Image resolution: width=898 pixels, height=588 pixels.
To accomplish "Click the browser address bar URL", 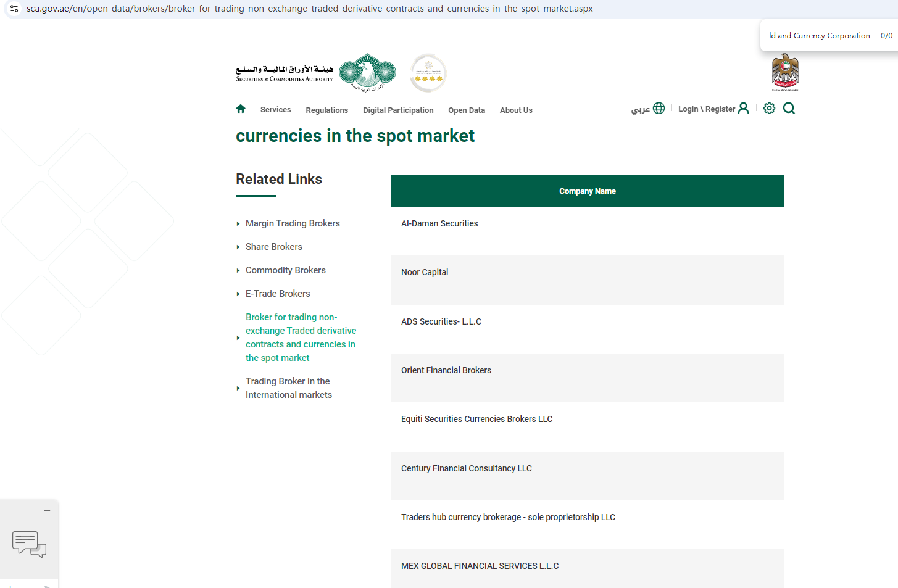I will coord(310,9).
